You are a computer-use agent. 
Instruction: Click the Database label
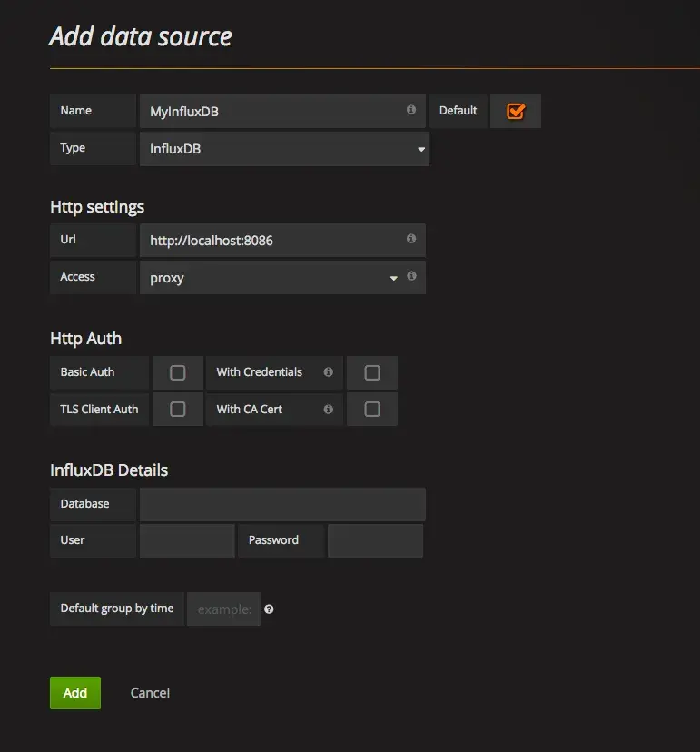point(84,503)
